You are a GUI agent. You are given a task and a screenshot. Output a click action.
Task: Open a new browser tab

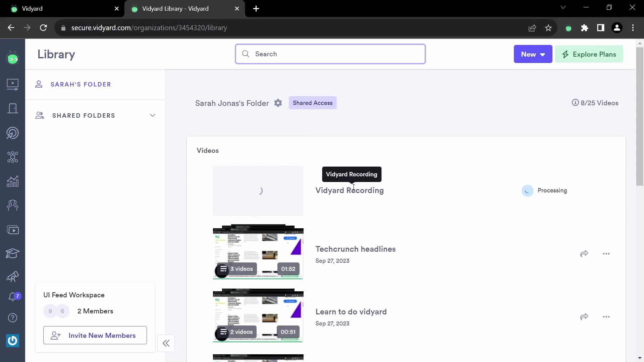(x=256, y=9)
